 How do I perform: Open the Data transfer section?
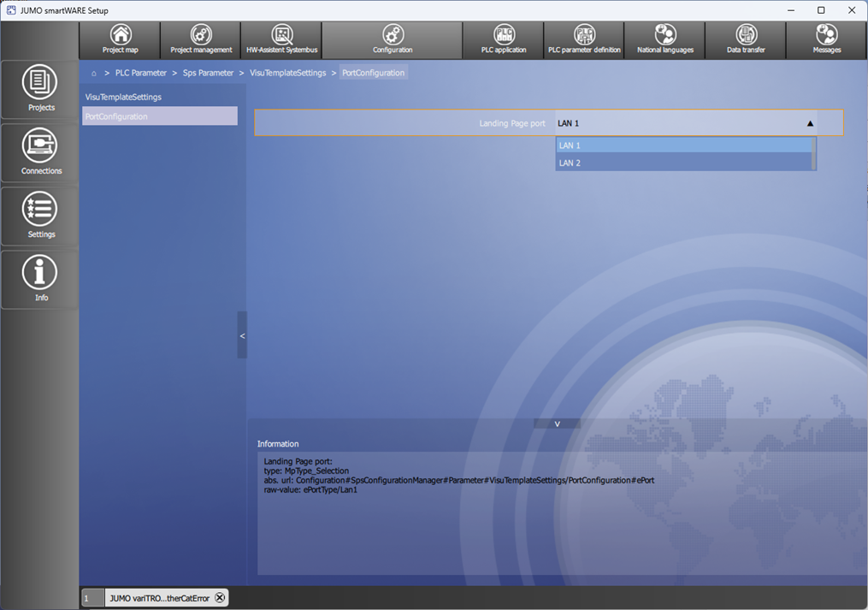click(747, 39)
